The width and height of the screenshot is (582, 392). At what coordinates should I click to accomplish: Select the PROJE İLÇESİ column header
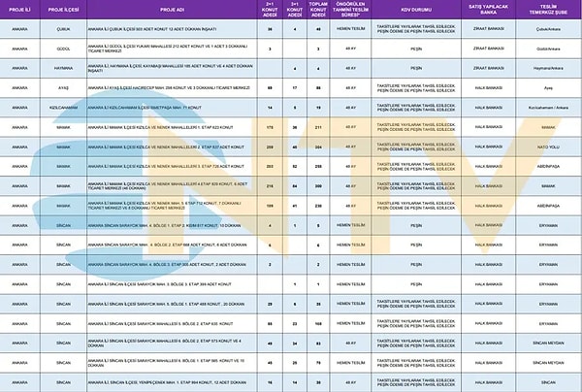[63, 10]
